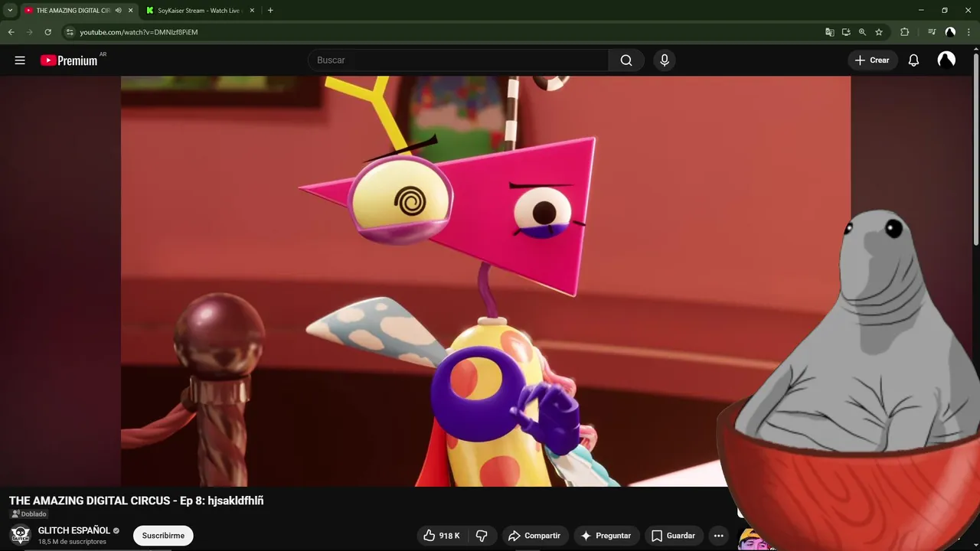Open more actions three-dot menu
Screen dimensions: 980x551
[x=718, y=536]
